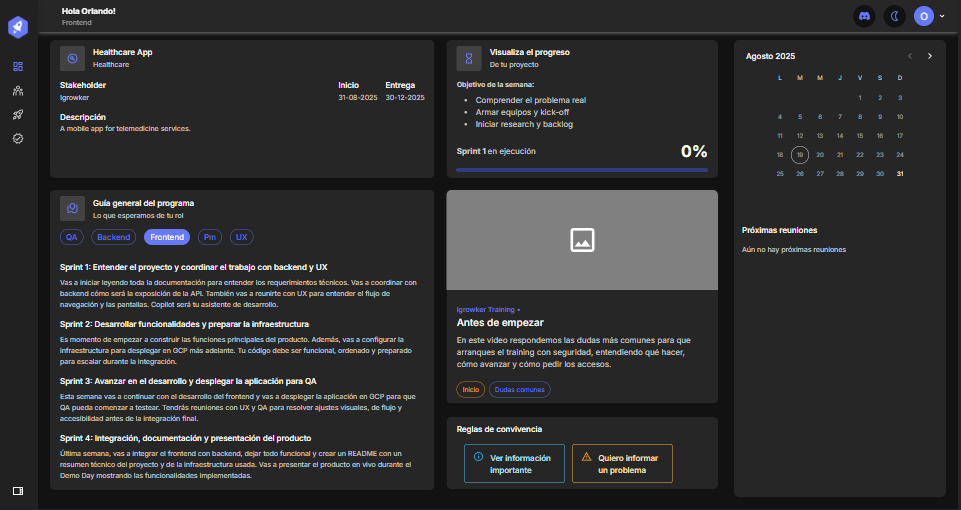Image resolution: width=961 pixels, height=510 pixels.
Task: Open the team members icon in sidebar
Action: (x=18, y=90)
